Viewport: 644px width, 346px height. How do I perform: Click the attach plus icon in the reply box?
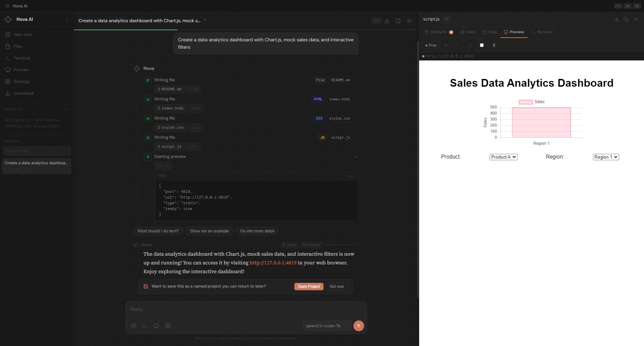coord(134,326)
